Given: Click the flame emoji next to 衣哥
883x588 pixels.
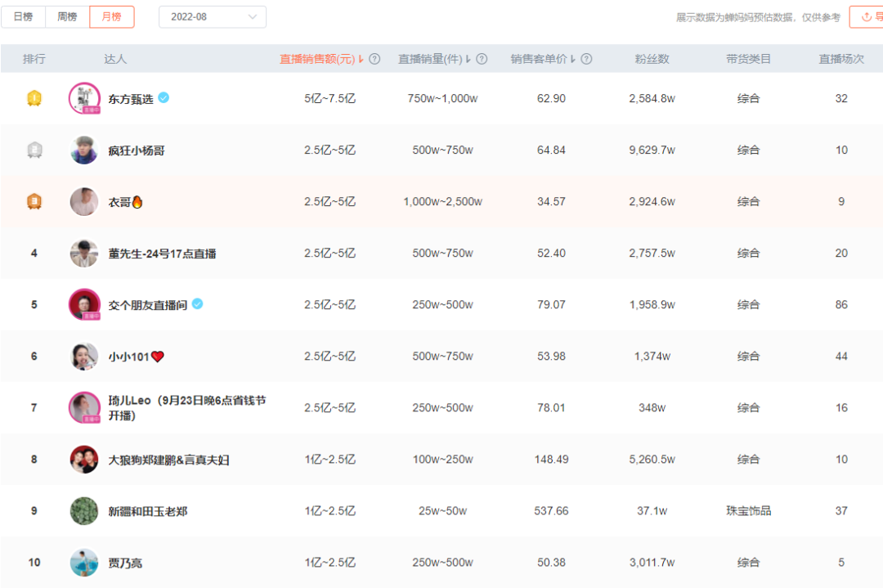Looking at the screenshot, I should (137, 202).
